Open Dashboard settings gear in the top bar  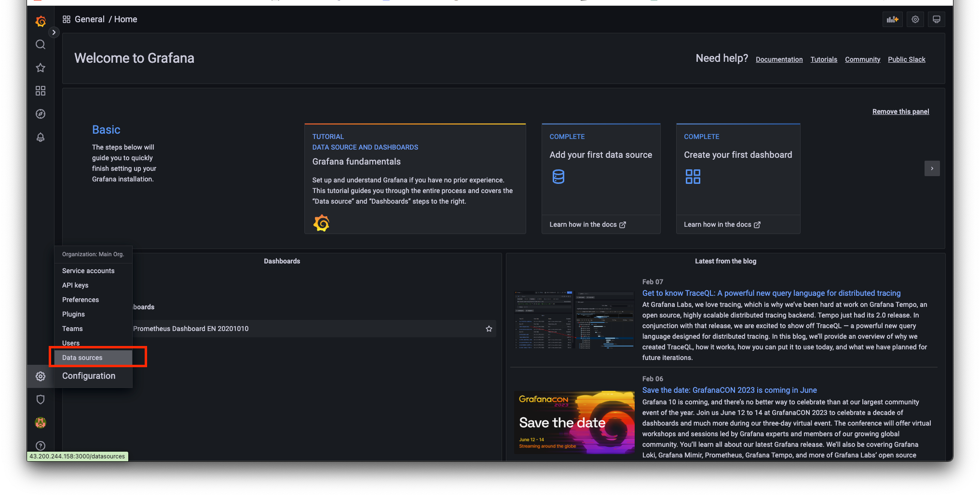(x=915, y=19)
